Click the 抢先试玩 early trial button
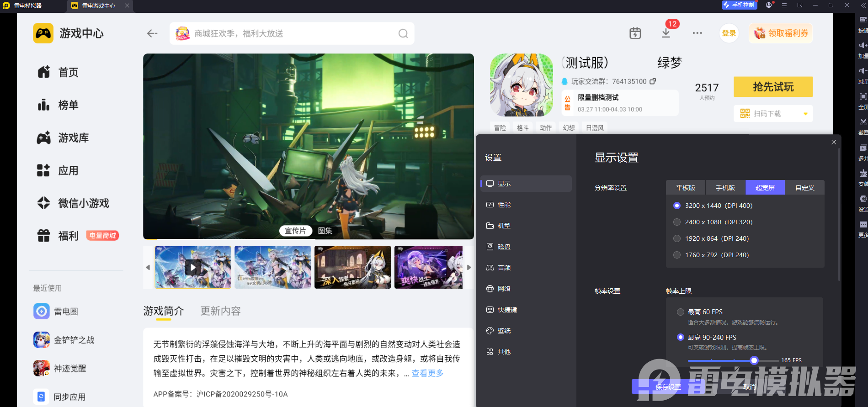Viewport: 868px width, 407px height. [773, 87]
